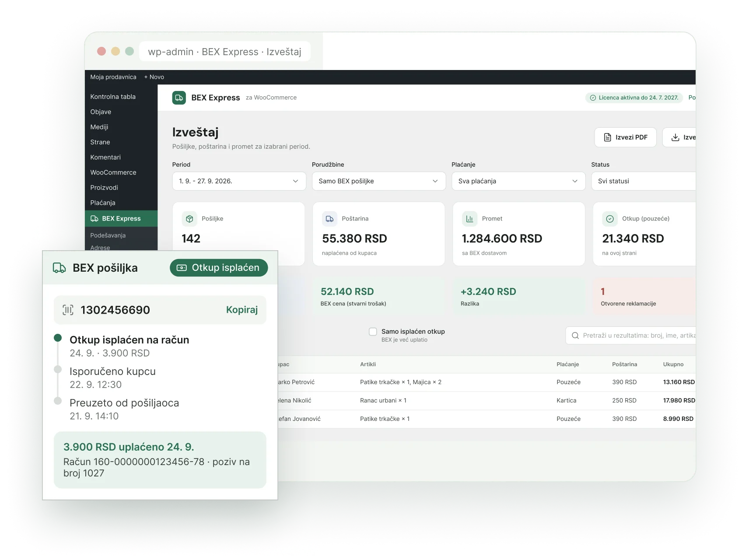This screenshot has height=560, width=749.
Task: Click the search magnifier icon in results
Action: 575,336
